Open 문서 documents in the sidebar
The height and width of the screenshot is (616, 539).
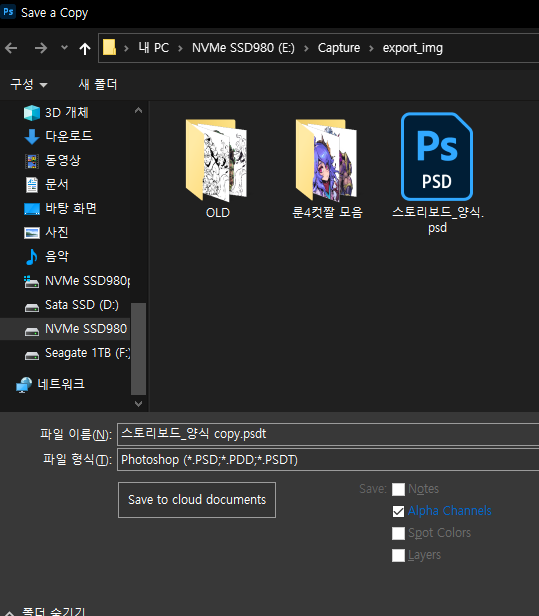57,184
